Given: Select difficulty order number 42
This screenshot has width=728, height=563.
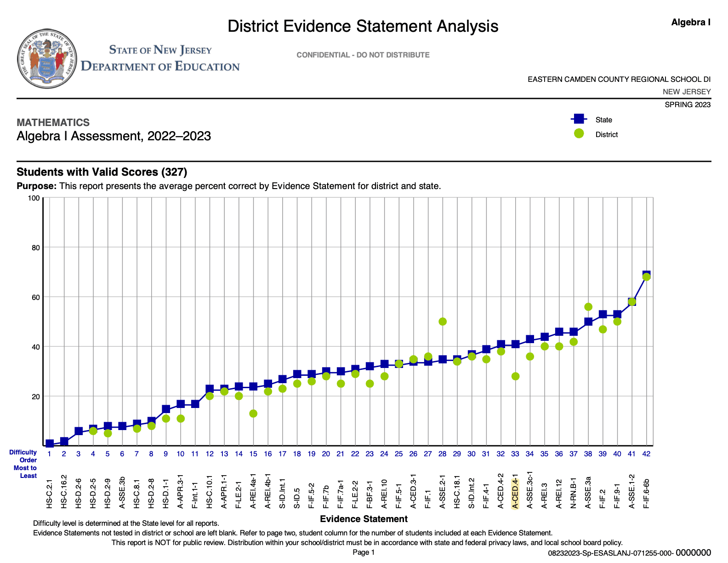Looking at the screenshot, I should pyautogui.click(x=646, y=454).
